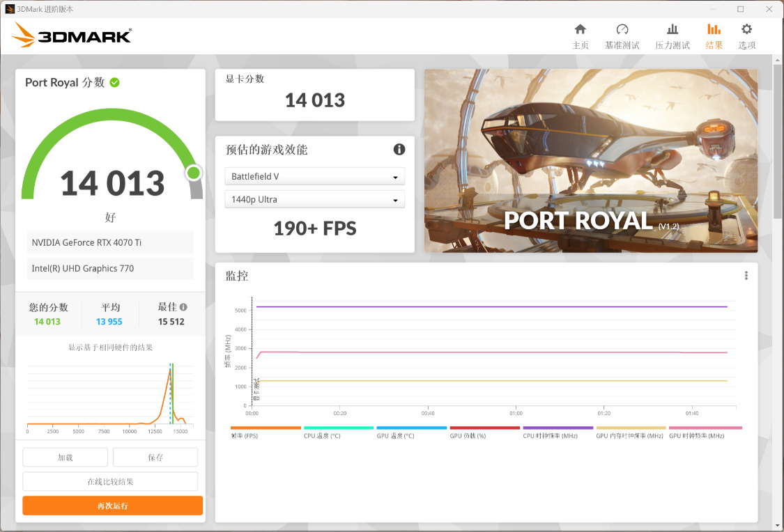The height and width of the screenshot is (532, 784).
Task: Toggle GPU 温度 blue legend swatch
Action: 411,428
